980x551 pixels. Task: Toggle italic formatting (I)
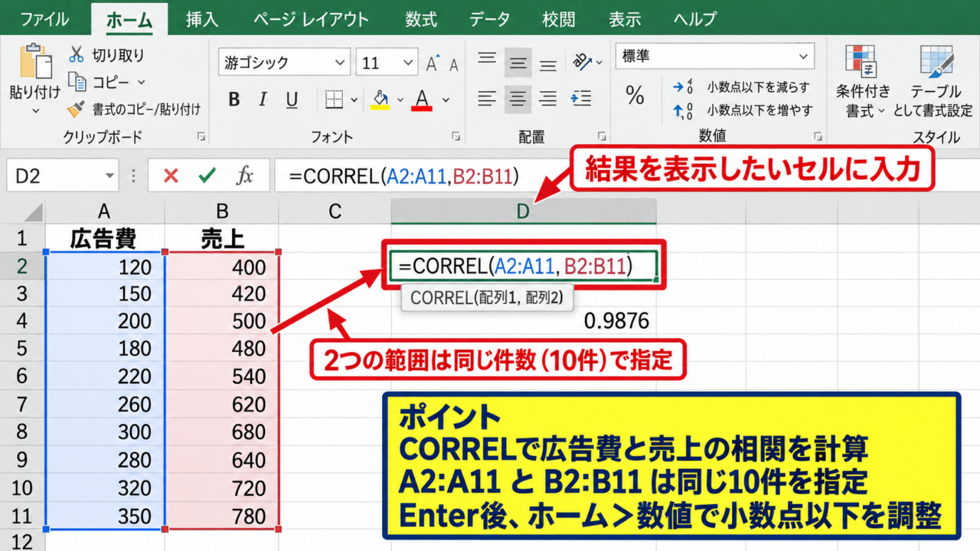point(263,99)
